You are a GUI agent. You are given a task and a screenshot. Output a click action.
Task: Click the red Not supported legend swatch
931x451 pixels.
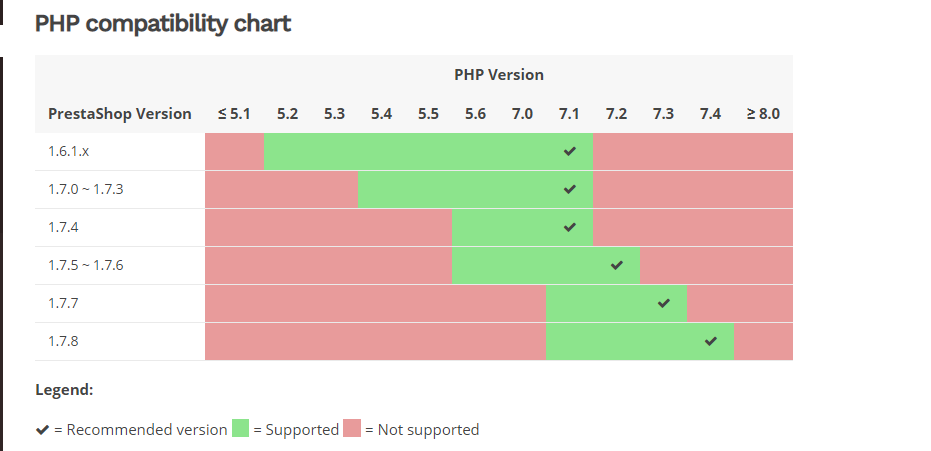pos(352,429)
